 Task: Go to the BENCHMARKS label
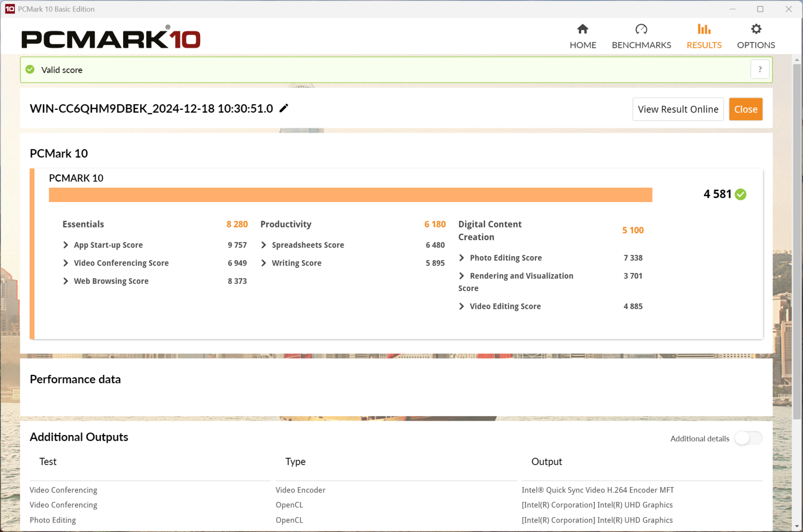(641, 45)
